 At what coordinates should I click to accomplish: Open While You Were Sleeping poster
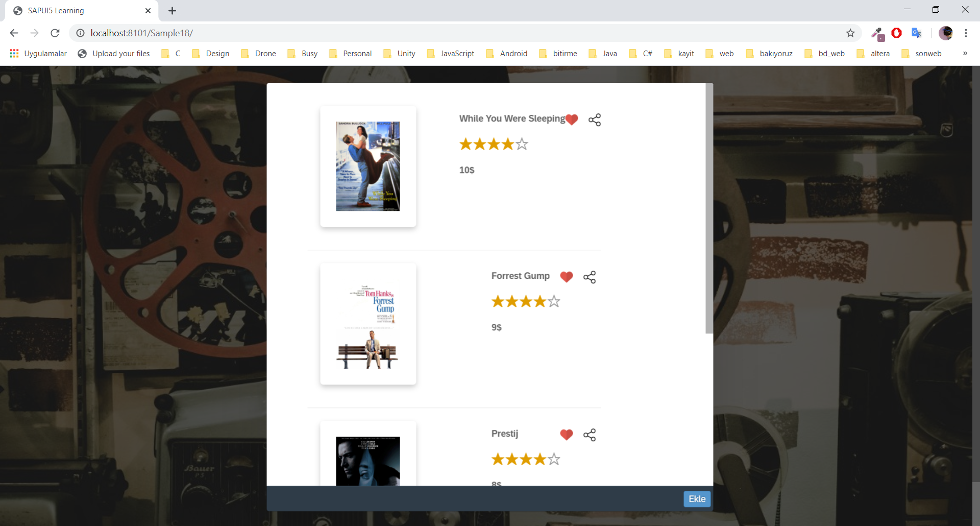pos(368,166)
